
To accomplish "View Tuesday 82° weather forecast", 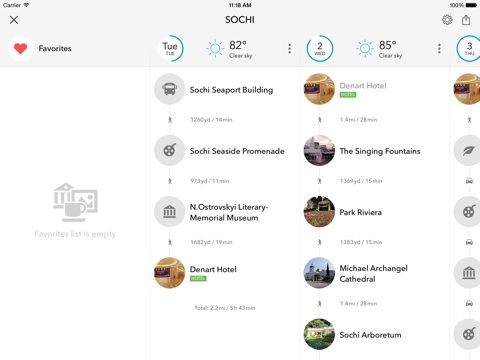I will 230,49.
